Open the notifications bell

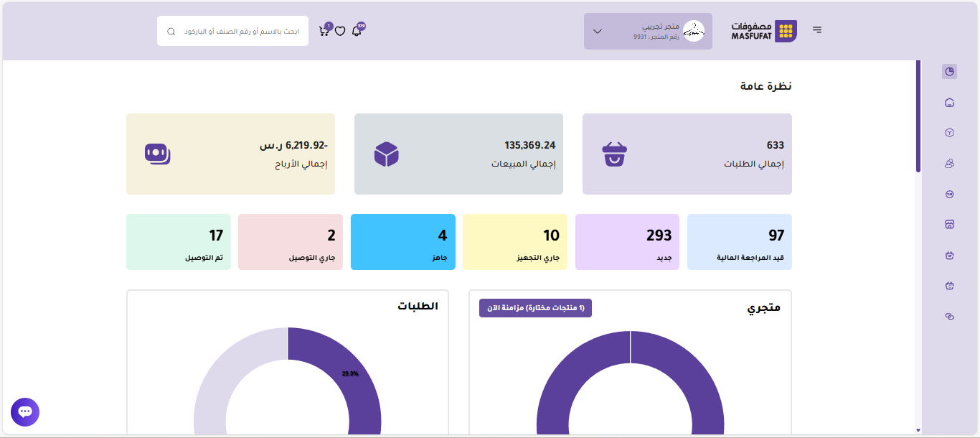(x=357, y=32)
